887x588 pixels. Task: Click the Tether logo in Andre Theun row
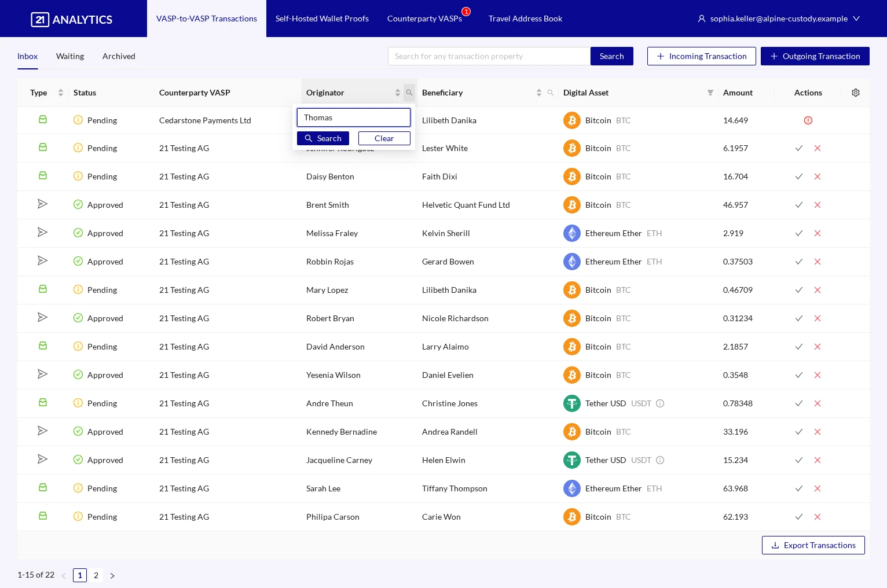click(x=572, y=403)
